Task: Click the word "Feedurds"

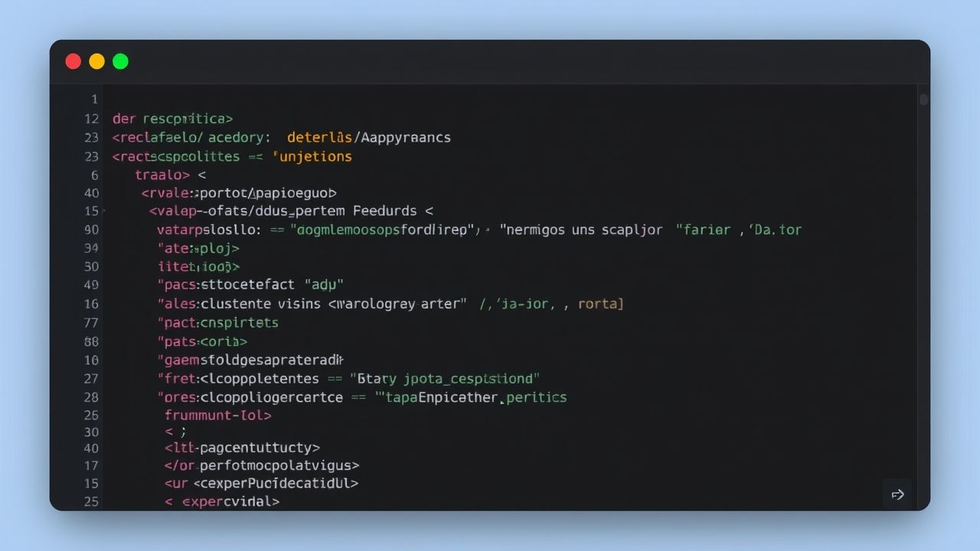Action: coord(385,210)
